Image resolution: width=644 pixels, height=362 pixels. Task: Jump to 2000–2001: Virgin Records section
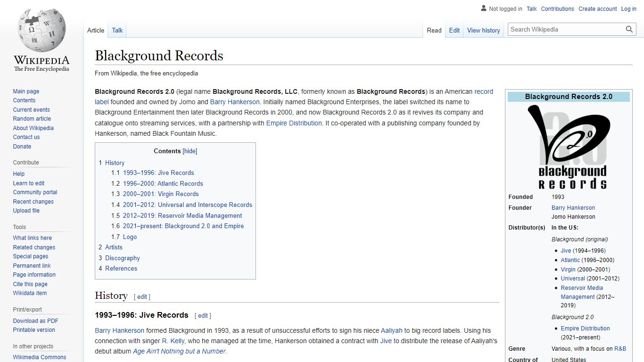(161, 194)
